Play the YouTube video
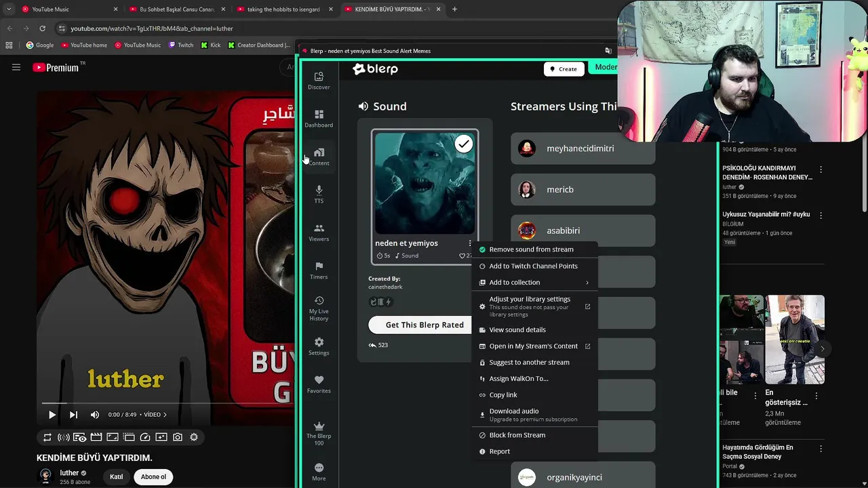 pos(52,415)
